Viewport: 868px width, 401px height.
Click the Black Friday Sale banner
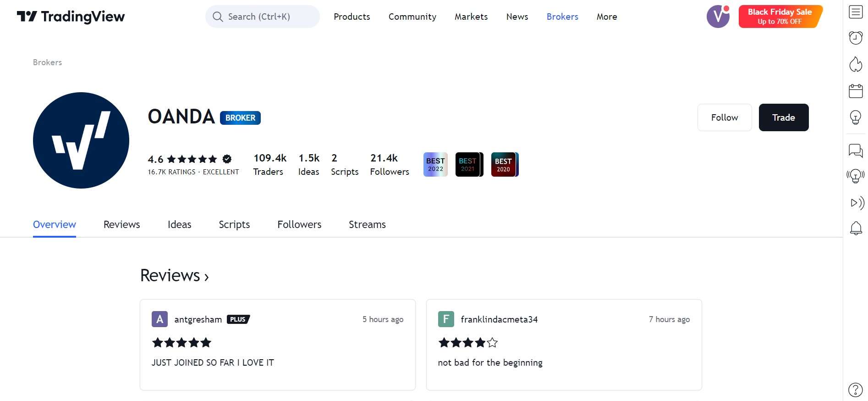pyautogui.click(x=780, y=17)
